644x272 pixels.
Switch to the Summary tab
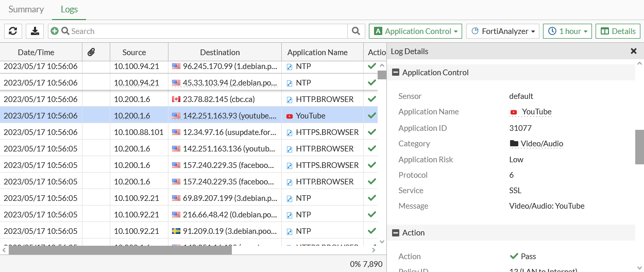pos(26,9)
